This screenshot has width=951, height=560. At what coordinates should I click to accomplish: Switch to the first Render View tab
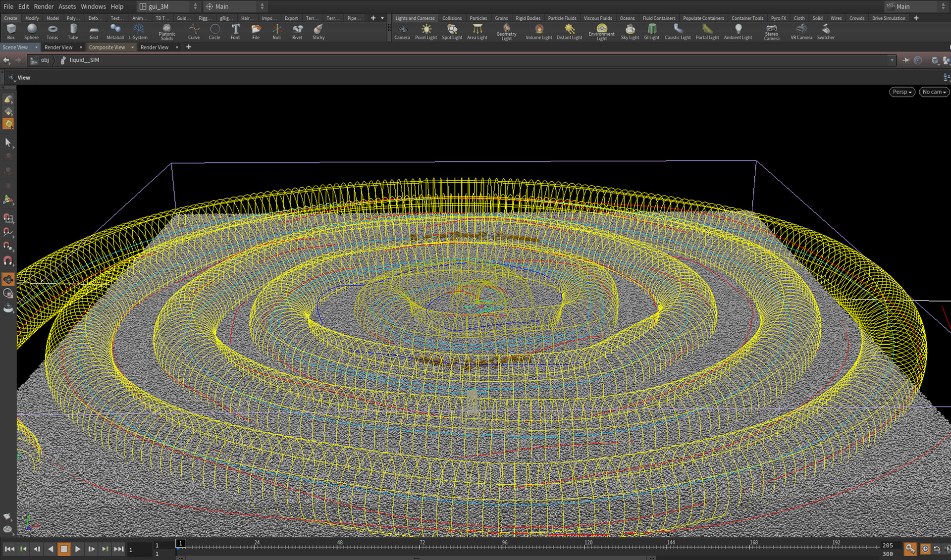[58, 47]
